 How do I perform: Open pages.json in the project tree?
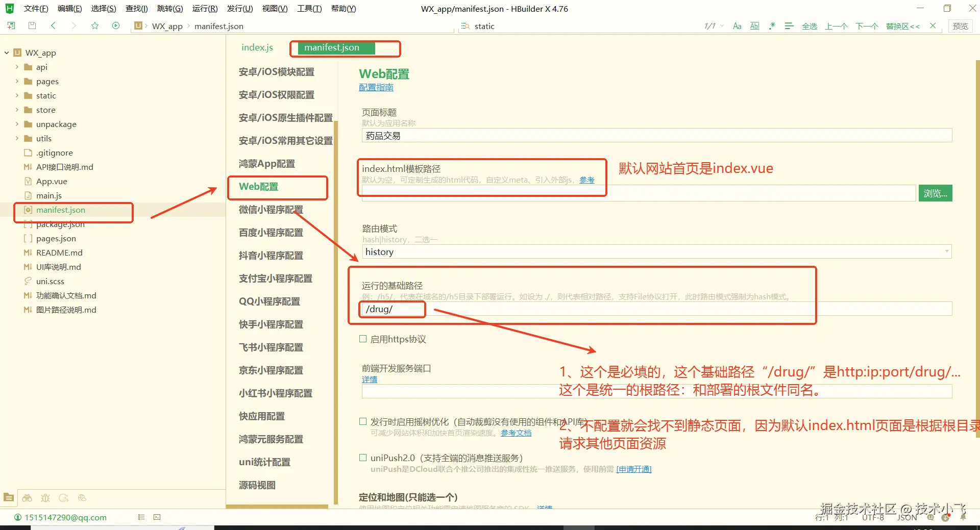(56, 238)
